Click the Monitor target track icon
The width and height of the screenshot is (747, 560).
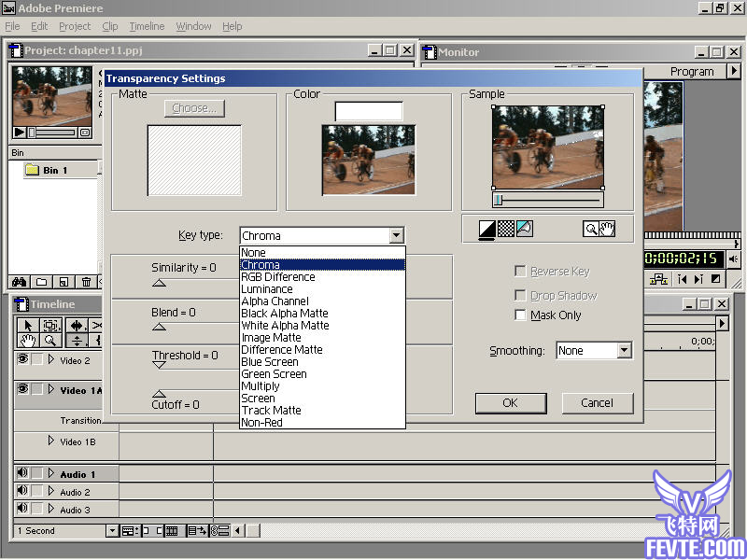coord(658,279)
